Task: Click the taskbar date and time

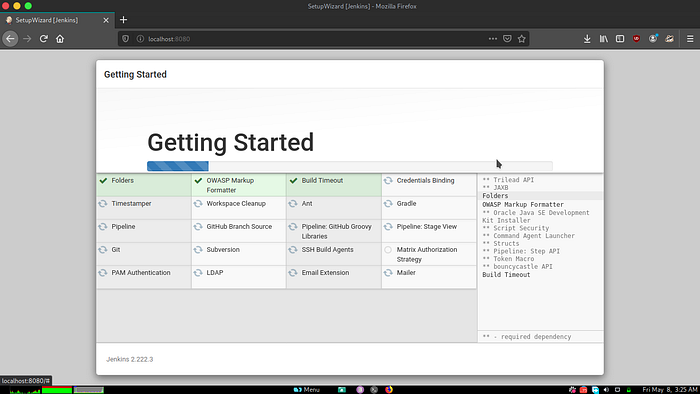Action: click(x=669, y=390)
